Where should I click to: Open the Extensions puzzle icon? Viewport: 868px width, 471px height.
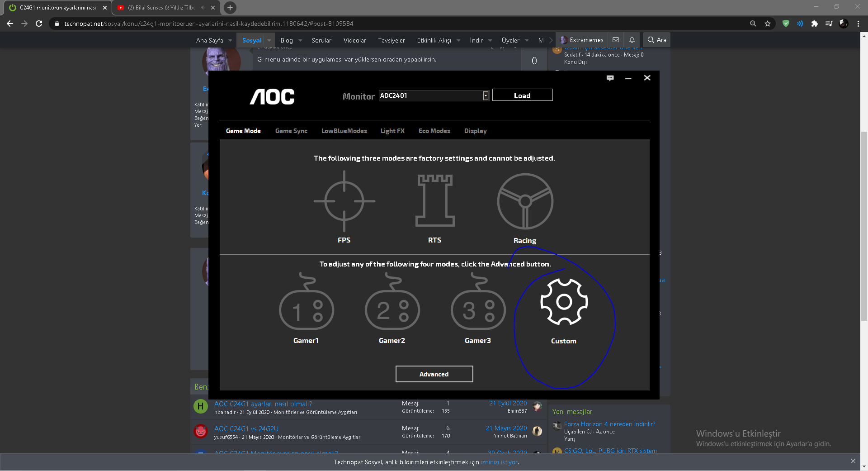815,24
